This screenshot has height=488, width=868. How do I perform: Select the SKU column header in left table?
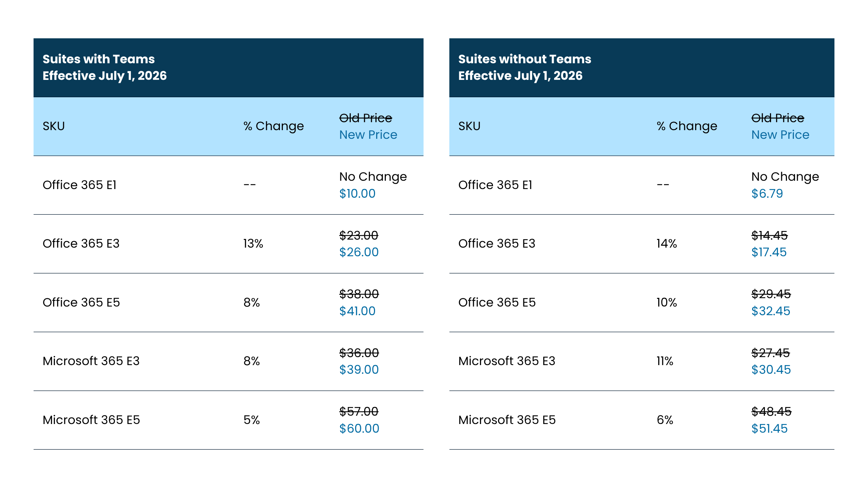pyautogui.click(x=54, y=126)
